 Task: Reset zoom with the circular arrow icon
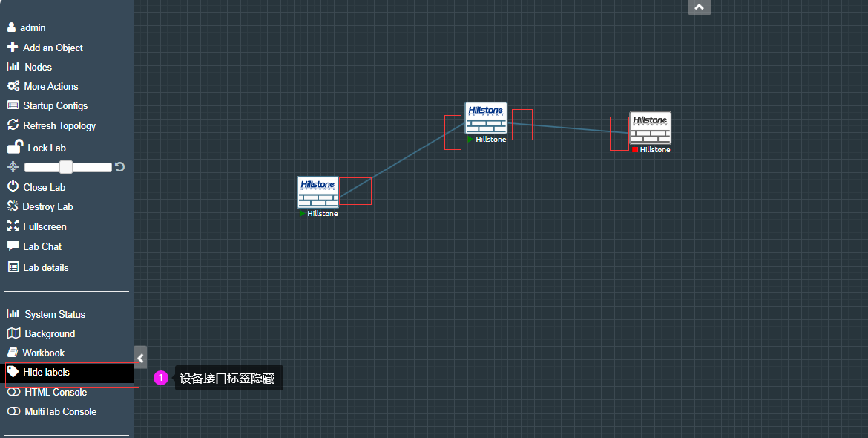119,167
